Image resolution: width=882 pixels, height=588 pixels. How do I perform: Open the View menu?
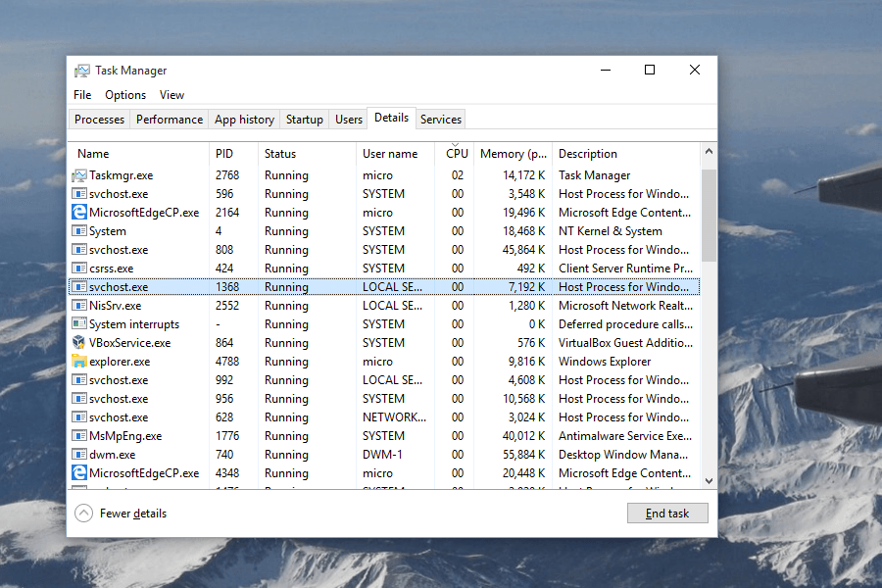(x=171, y=95)
